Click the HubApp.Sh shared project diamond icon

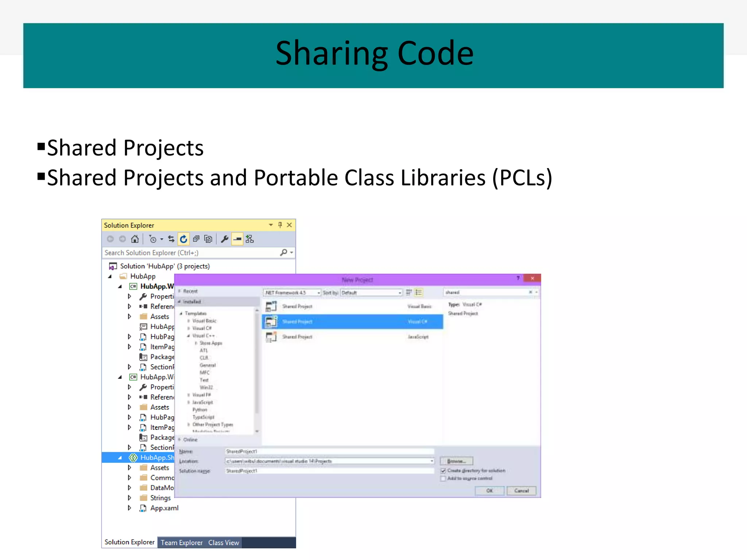coord(133,458)
